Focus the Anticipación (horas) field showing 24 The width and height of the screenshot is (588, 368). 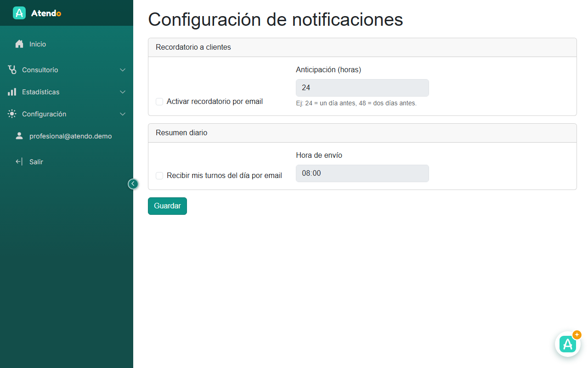[362, 88]
